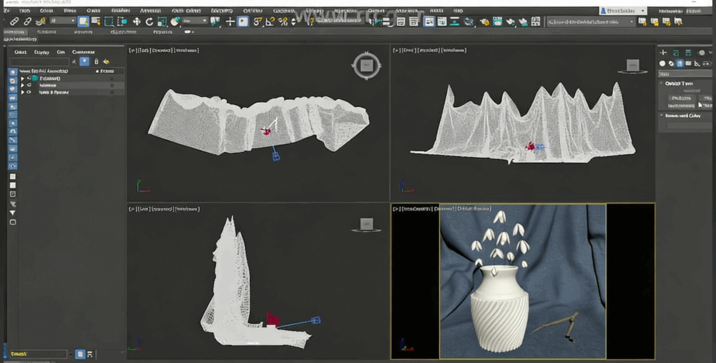Screen dimensions: 716x363
Task: Click the Spinner Snap toggle
Action: [x=294, y=21]
